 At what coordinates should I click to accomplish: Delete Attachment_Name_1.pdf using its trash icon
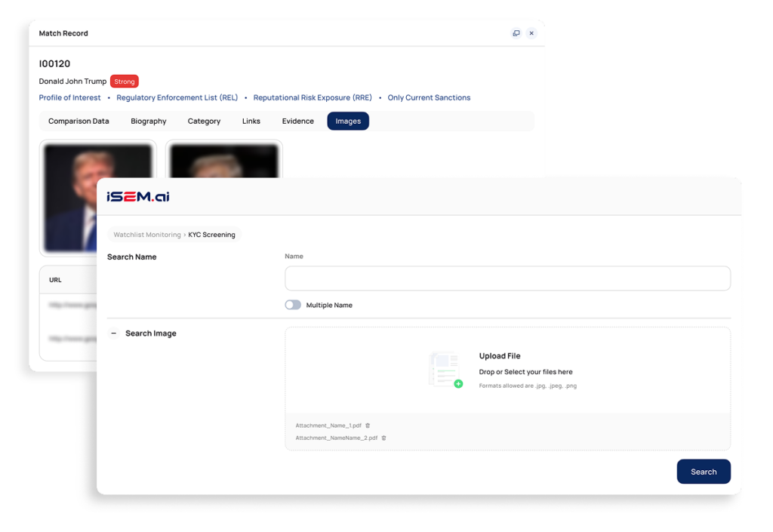pyautogui.click(x=368, y=425)
